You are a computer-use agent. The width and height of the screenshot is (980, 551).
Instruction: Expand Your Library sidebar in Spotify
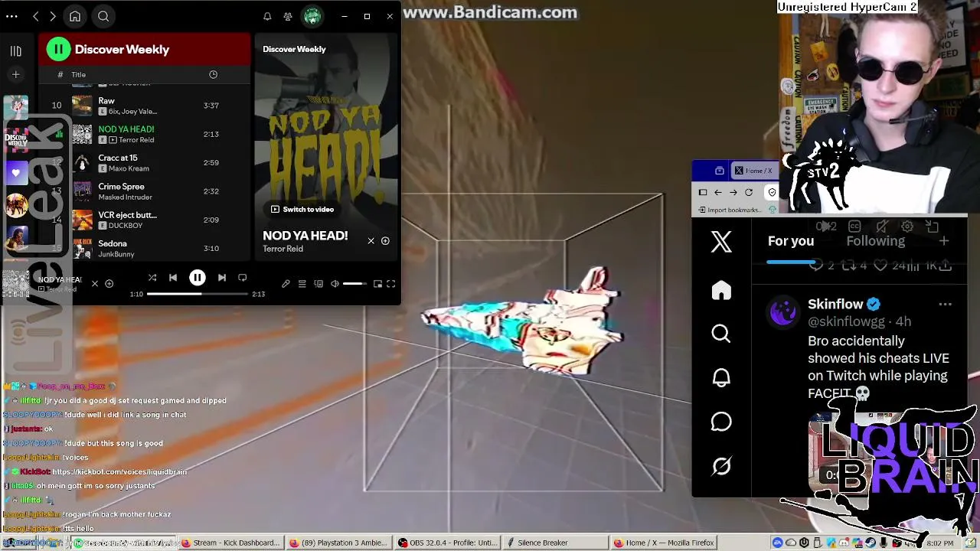(15, 51)
